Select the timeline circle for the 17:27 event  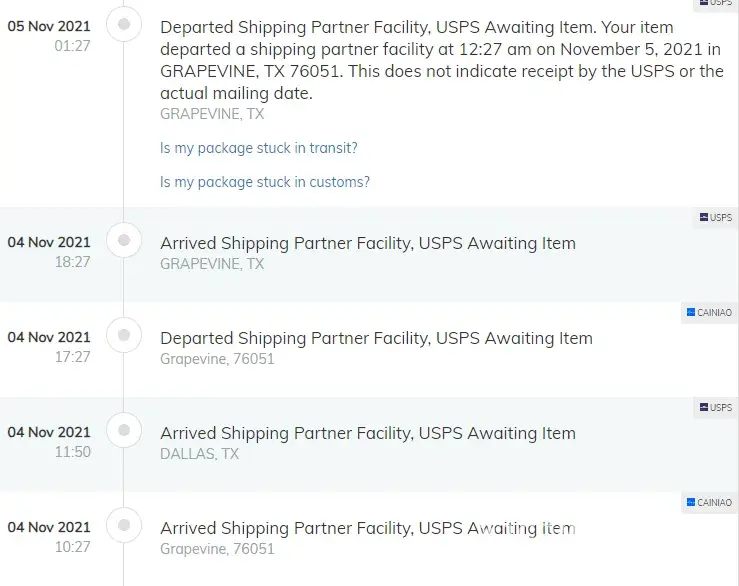pyautogui.click(x=124, y=335)
